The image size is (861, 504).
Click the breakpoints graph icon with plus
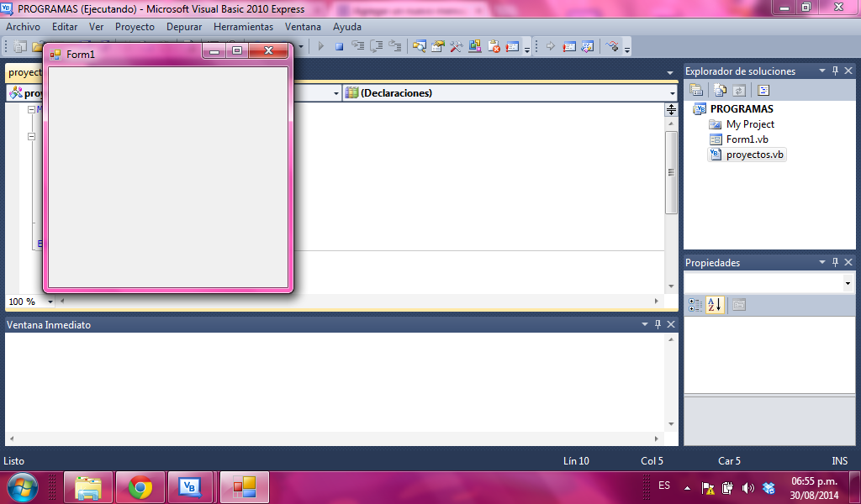point(612,46)
